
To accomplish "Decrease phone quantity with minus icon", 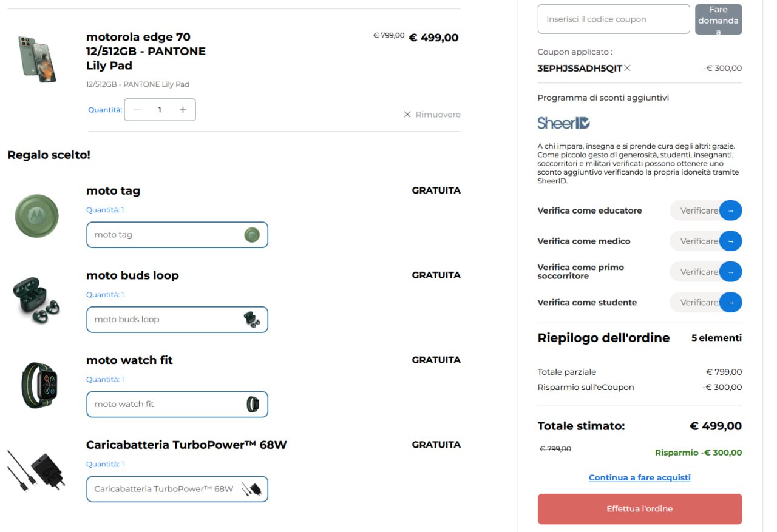I will (137, 110).
